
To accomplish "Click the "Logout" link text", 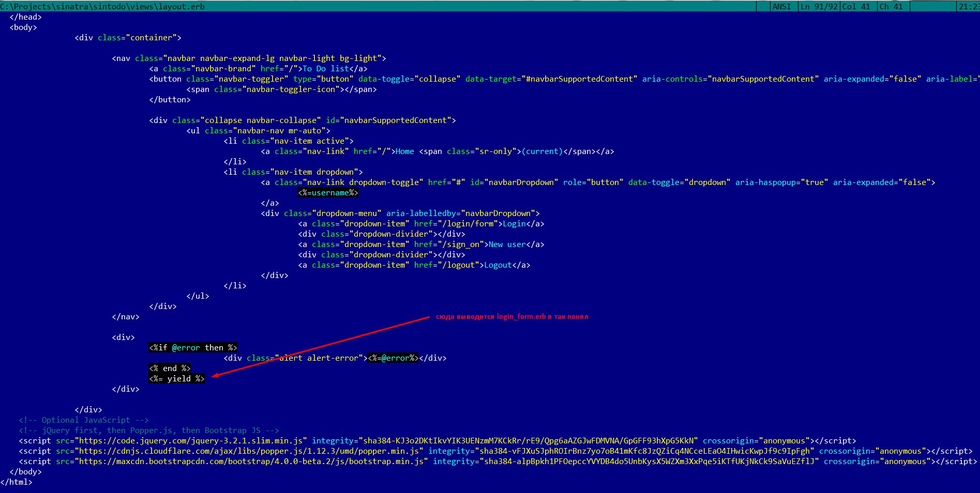I will tap(498, 265).
